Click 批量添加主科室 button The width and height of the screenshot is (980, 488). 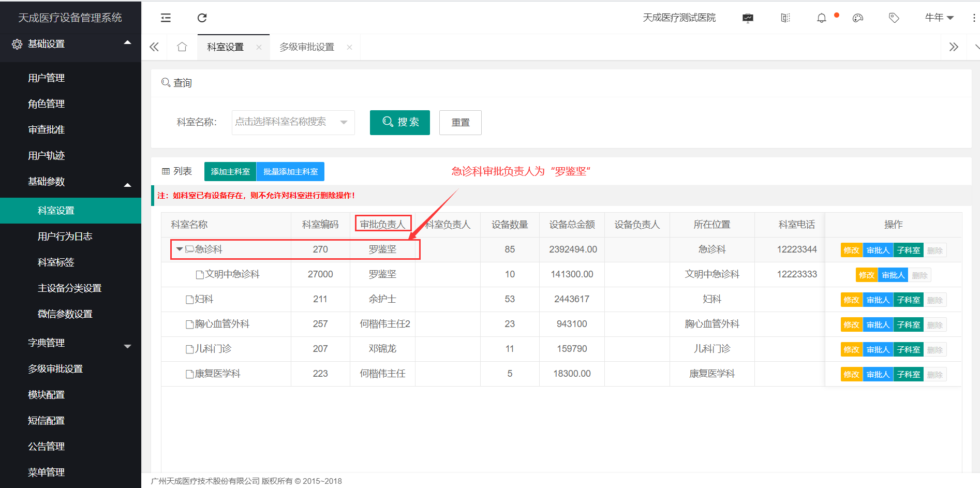pos(290,172)
